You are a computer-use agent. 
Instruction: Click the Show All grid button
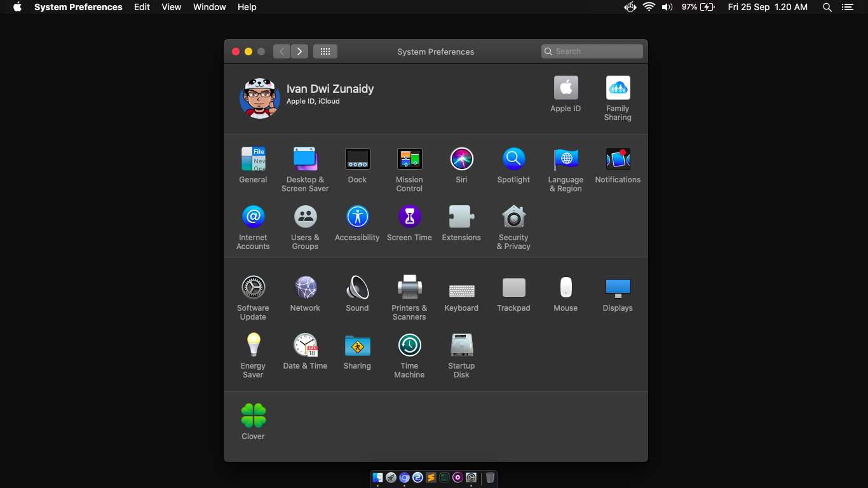click(325, 51)
